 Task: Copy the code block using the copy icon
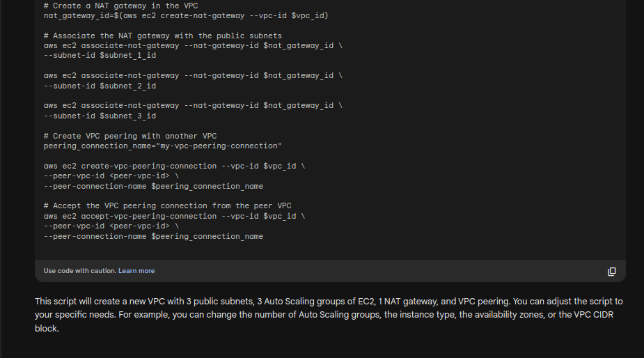(x=611, y=271)
